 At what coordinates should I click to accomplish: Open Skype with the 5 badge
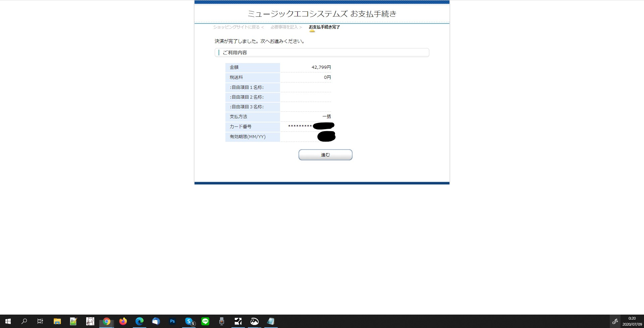click(189, 321)
